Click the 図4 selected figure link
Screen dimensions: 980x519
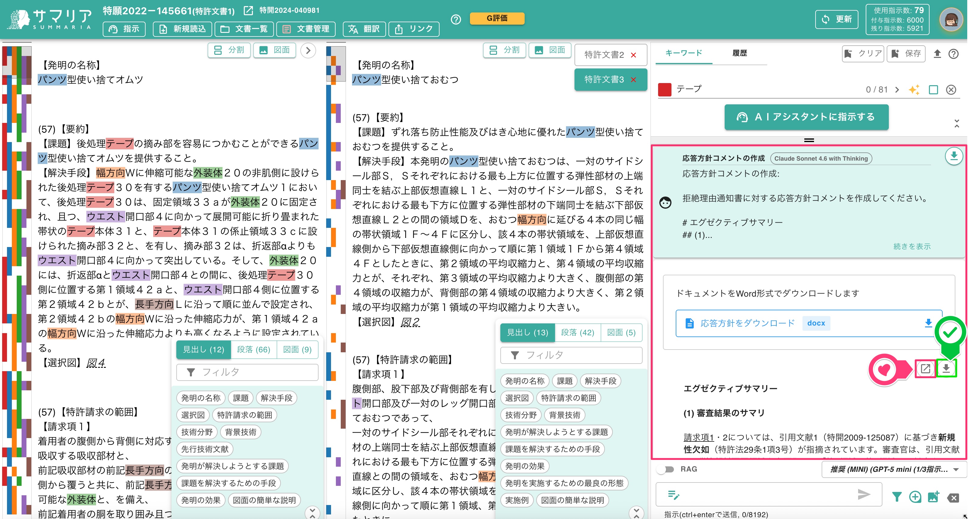coord(96,363)
